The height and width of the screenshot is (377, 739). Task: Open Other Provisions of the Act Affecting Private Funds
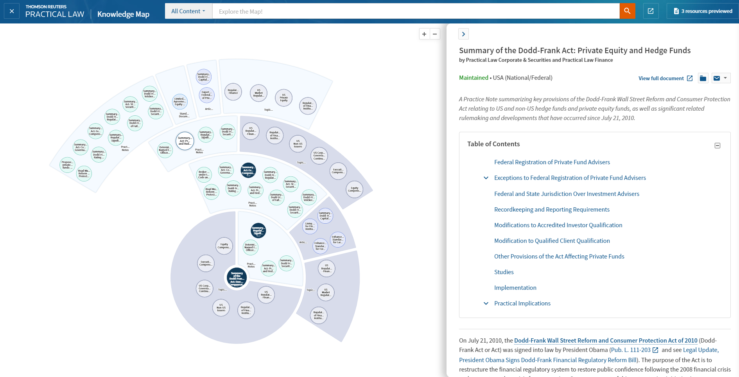pos(559,256)
